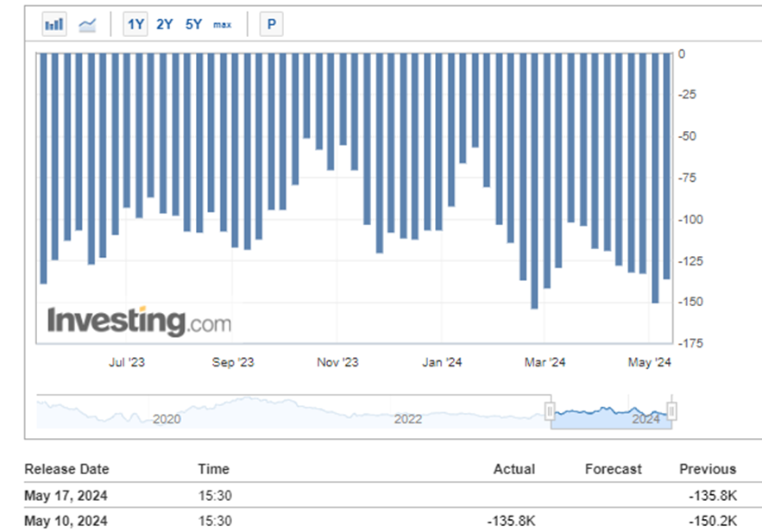Click the Time column header
762x532 pixels.
click(213, 469)
